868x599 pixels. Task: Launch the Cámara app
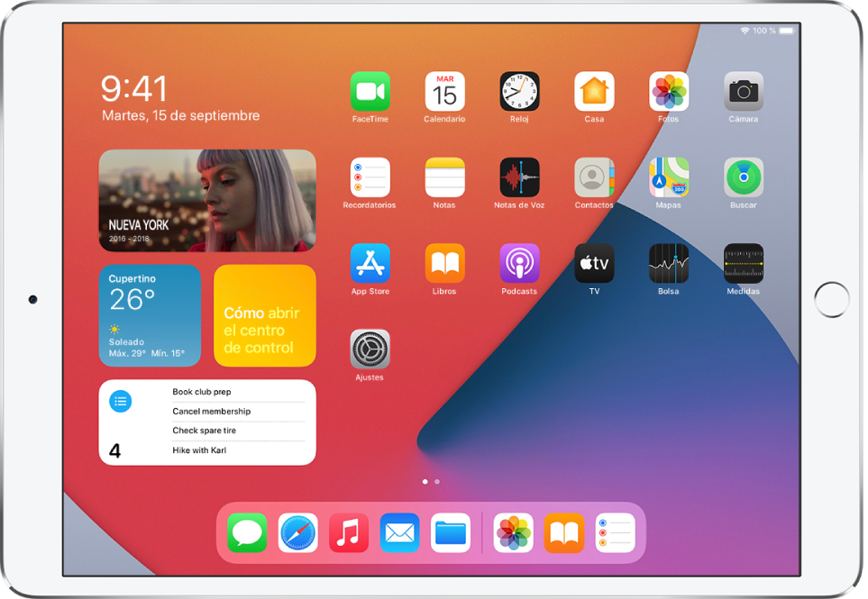coord(744,90)
